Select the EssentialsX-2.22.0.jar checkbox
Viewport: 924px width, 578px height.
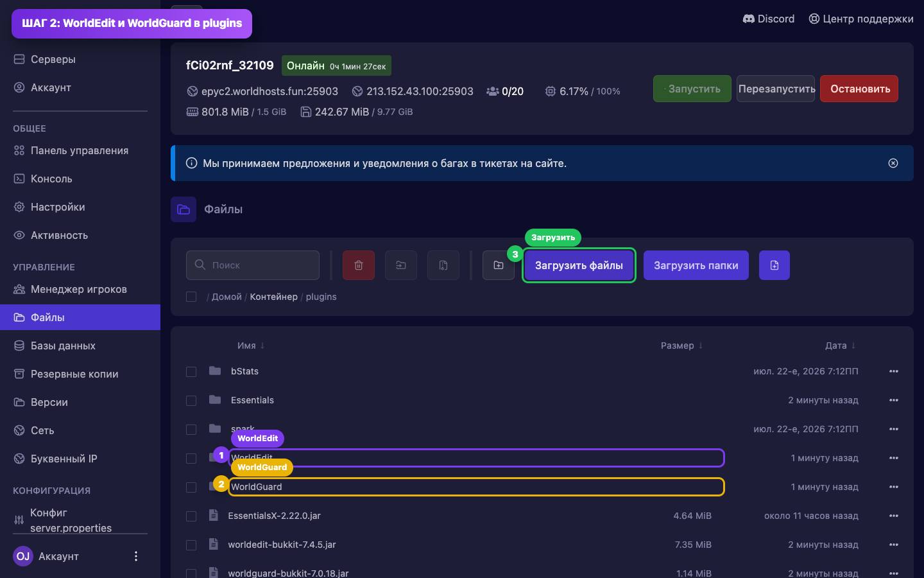pos(191,516)
